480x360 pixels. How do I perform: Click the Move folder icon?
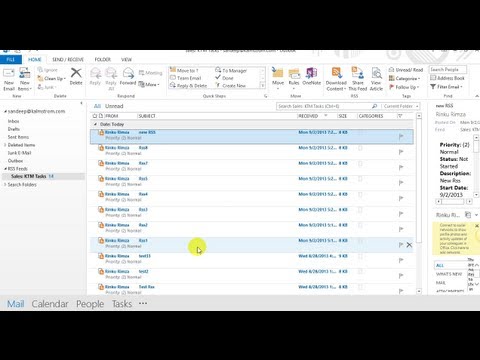pos(277,73)
